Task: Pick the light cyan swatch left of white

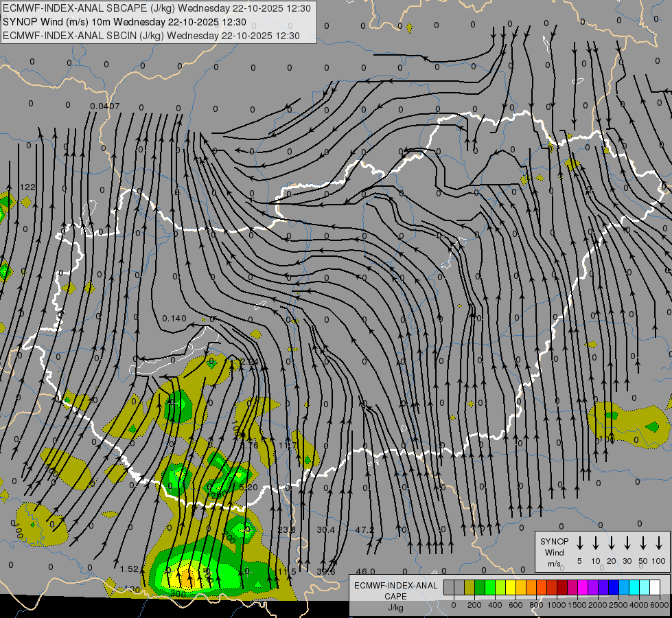Action: pyautogui.click(x=644, y=587)
